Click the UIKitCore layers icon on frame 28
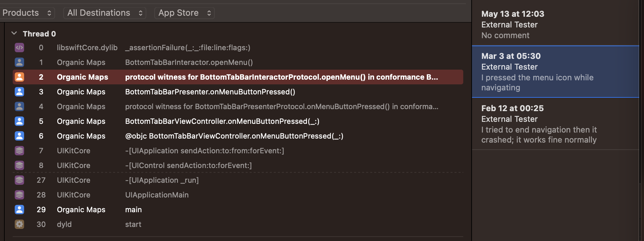644x241 pixels. click(x=19, y=195)
